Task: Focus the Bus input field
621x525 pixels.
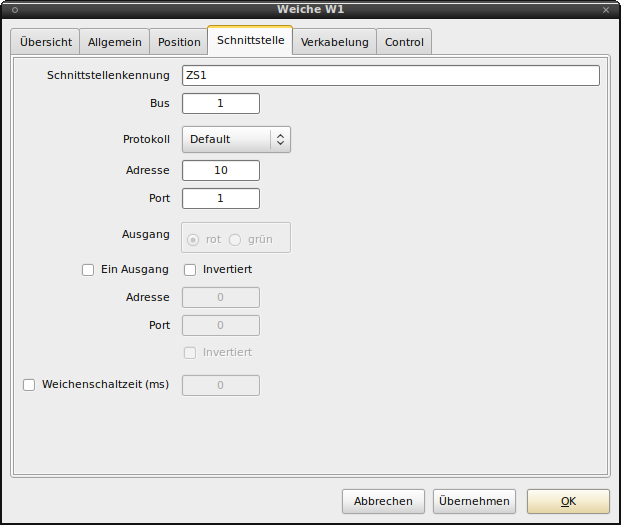Action: point(220,103)
